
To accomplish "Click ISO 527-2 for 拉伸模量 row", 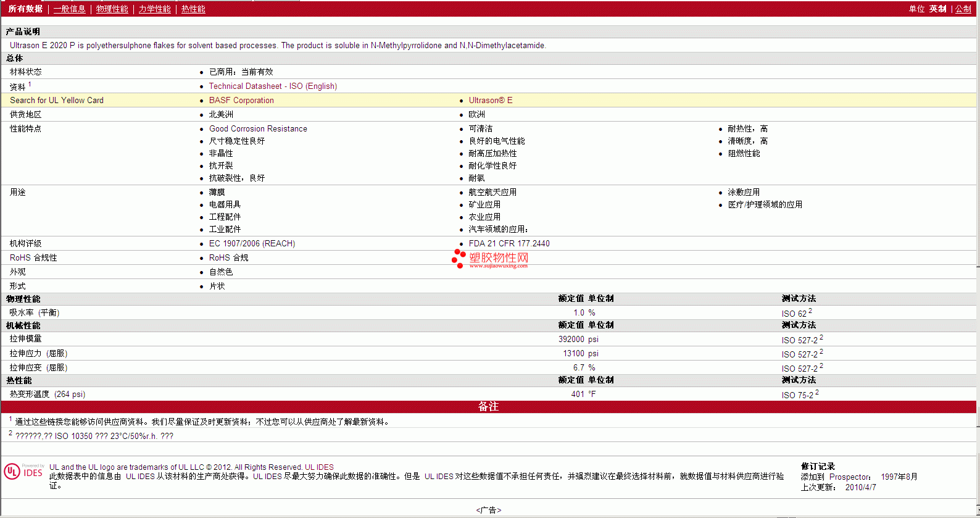I will click(x=800, y=340).
